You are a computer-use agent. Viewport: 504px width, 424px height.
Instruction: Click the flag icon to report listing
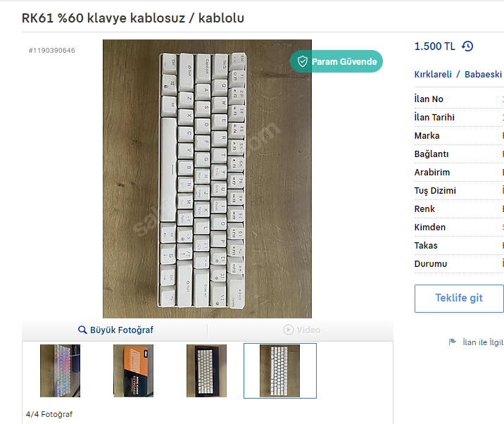click(453, 342)
